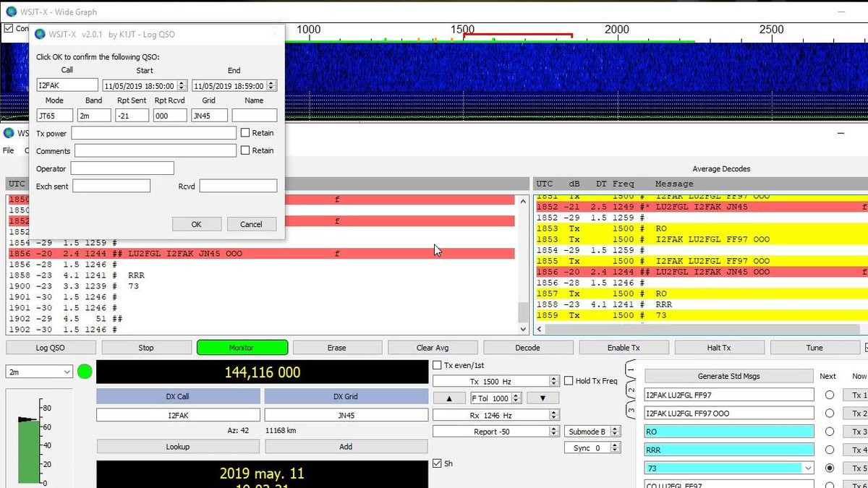The width and height of the screenshot is (868, 488).
Task: Edit the Call field containing I2FAK
Action: (67, 85)
